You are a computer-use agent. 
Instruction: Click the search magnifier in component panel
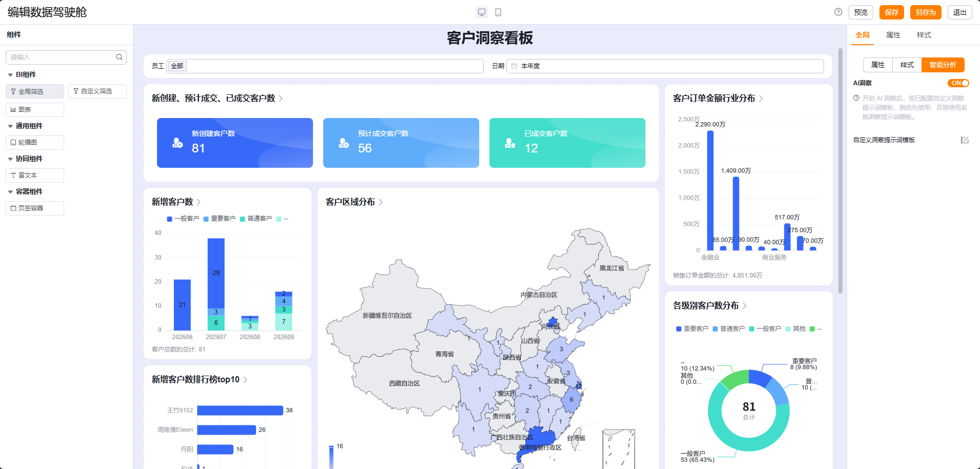[x=119, y=57]
